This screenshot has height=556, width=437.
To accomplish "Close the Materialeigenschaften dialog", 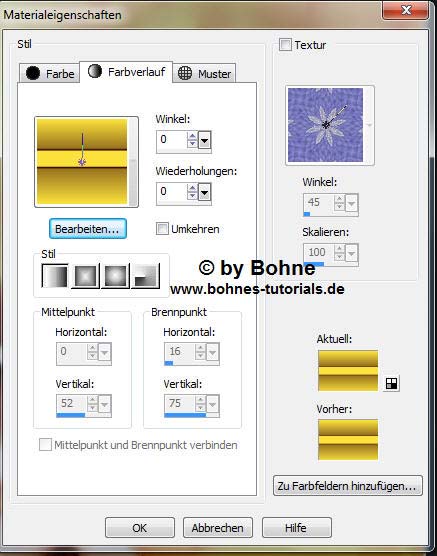I will pos(405,10).
